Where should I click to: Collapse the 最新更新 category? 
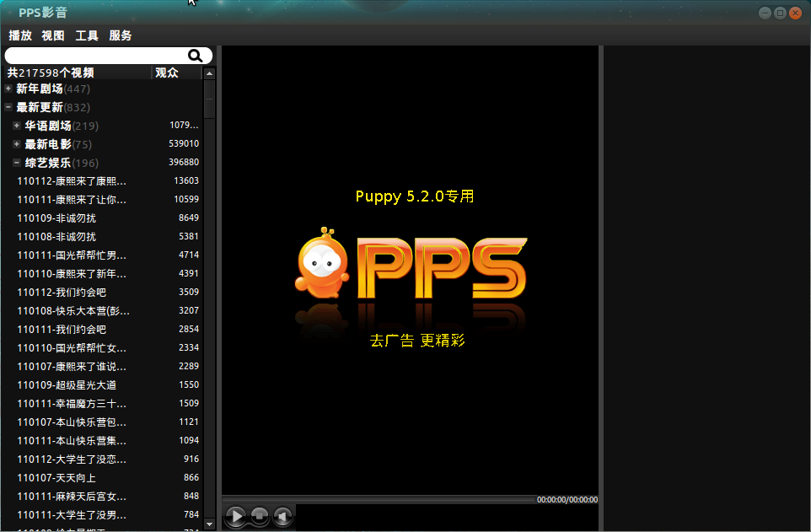coord(8,107)
